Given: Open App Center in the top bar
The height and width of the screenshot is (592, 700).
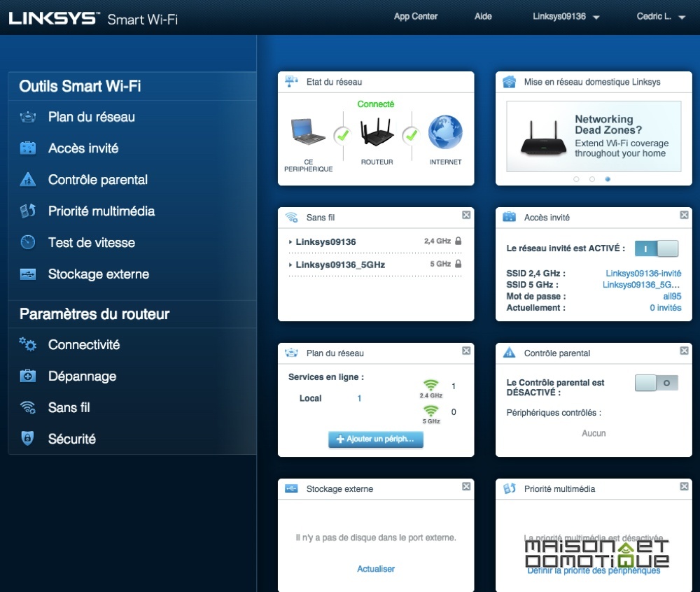Looking at the screenshot, I should 416,17.
